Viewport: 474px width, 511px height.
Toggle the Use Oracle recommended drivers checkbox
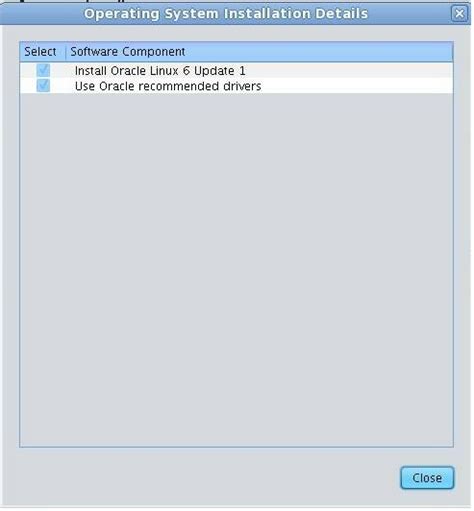click(43, 86)
